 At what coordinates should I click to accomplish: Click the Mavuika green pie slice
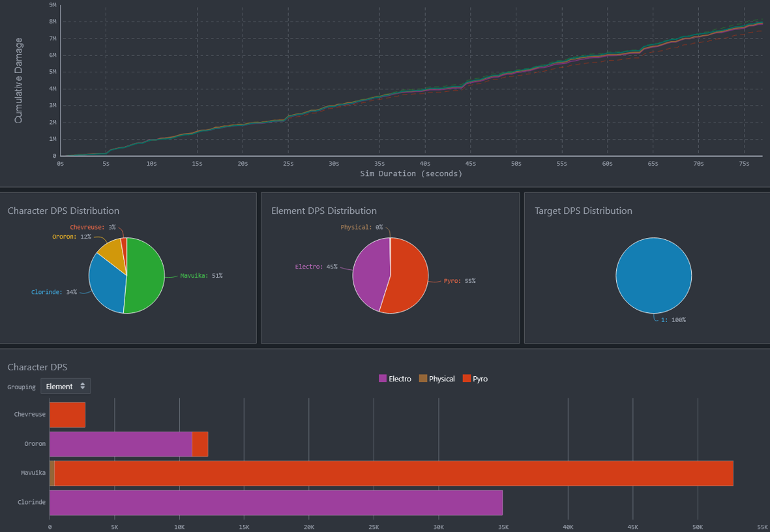[146, 275]
